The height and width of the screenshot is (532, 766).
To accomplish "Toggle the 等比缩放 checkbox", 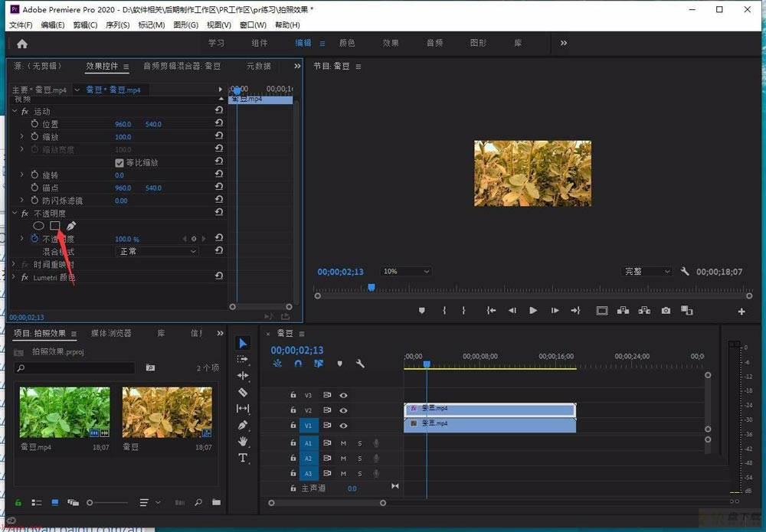I will pos(119,162).
